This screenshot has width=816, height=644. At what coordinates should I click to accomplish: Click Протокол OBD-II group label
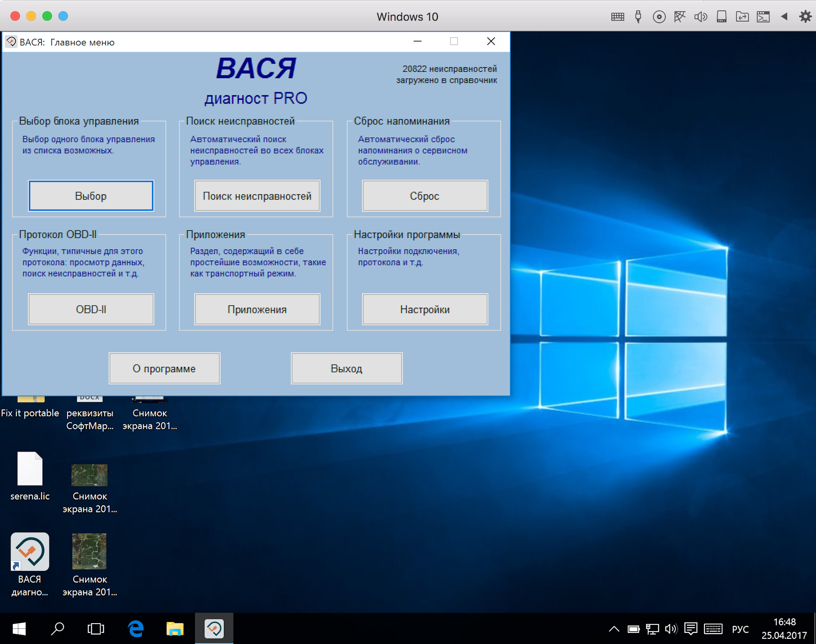(x=58, y=234)
